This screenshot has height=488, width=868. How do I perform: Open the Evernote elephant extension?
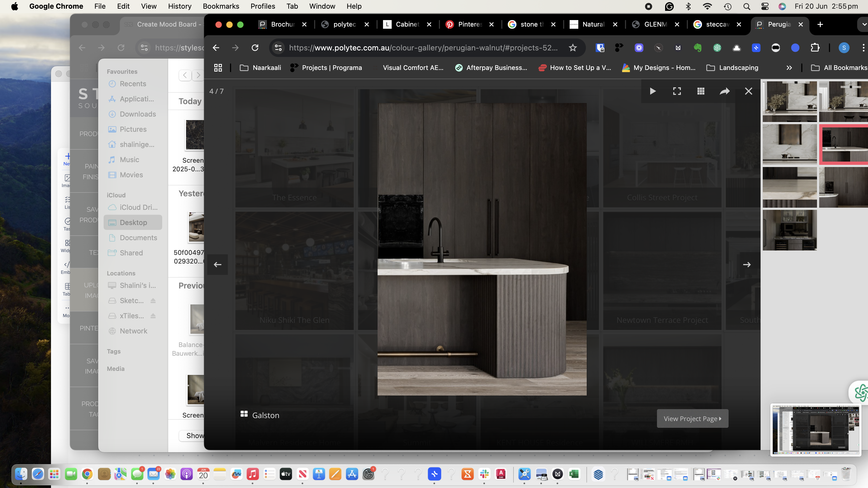(697, 48)
